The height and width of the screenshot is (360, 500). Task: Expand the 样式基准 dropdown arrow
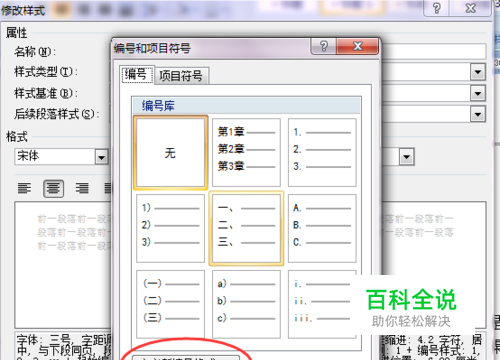pos(478,93)
